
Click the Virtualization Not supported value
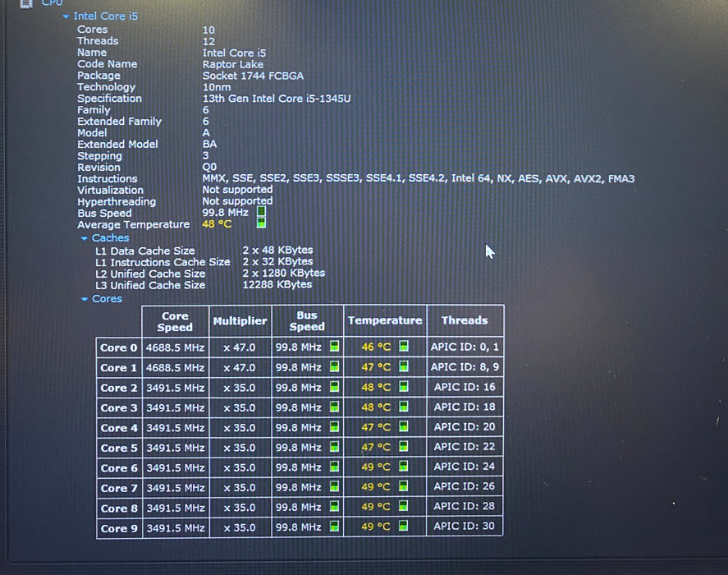237,190
